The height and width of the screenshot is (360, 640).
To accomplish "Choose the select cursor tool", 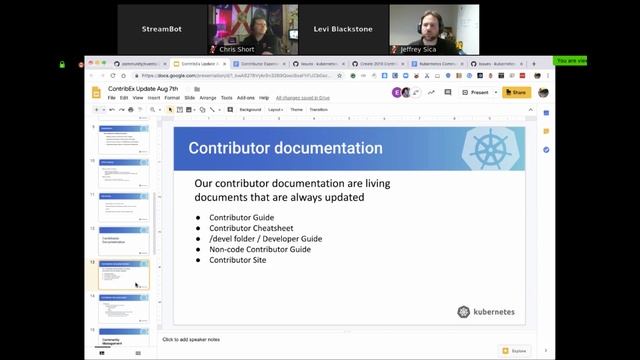I will point(170,110).
